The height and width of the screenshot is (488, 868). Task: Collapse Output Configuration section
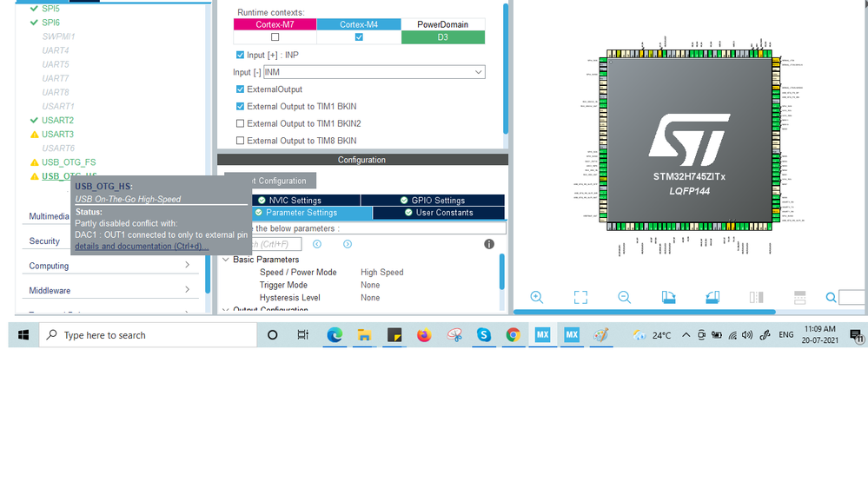[x=226, y=309]
